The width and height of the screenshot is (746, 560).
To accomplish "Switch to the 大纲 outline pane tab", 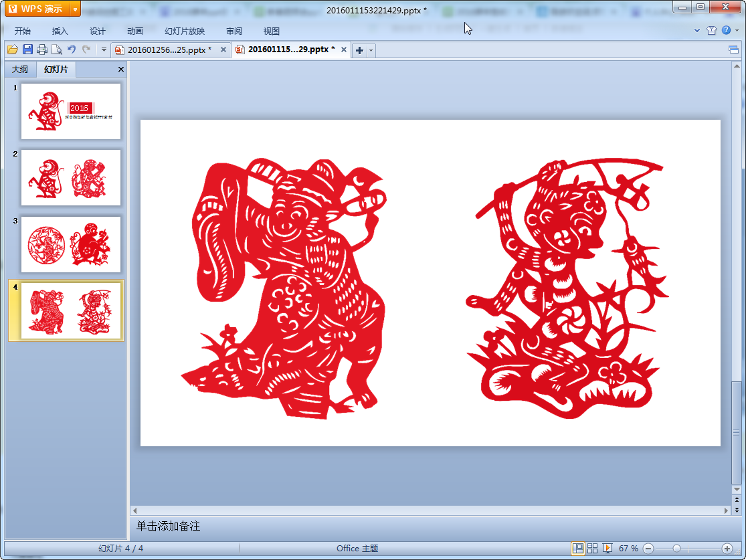I will 20,70.
